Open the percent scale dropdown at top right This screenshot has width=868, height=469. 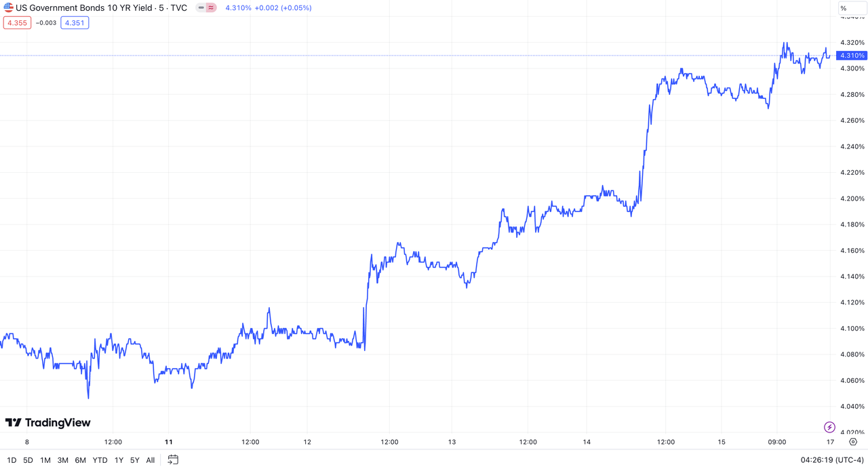click(852, 8)
